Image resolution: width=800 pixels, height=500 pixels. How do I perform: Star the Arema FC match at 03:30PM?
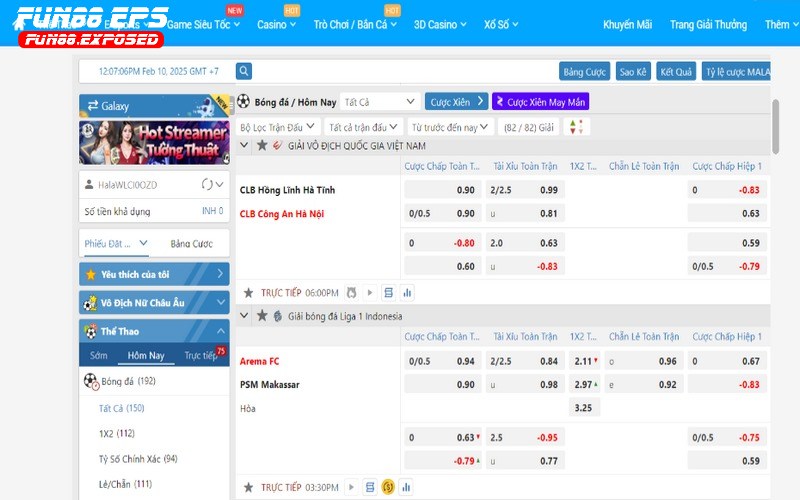click(248, 487)
